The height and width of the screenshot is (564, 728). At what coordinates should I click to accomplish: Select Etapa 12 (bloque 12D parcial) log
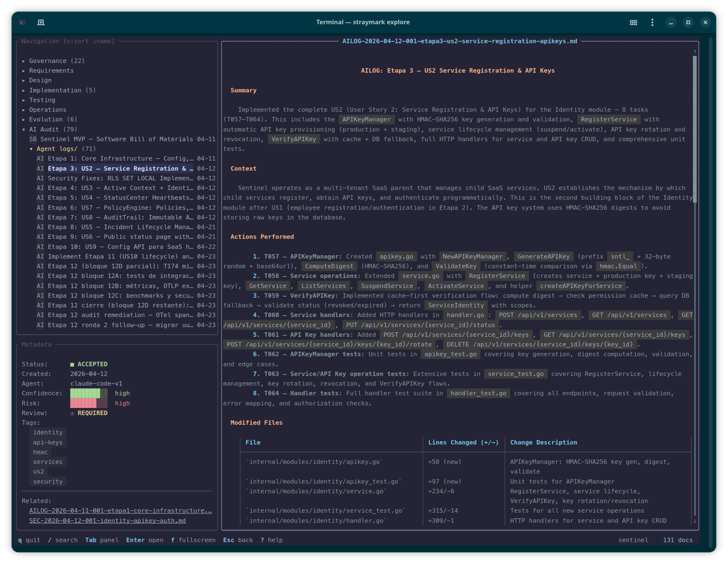click(126, 266)
